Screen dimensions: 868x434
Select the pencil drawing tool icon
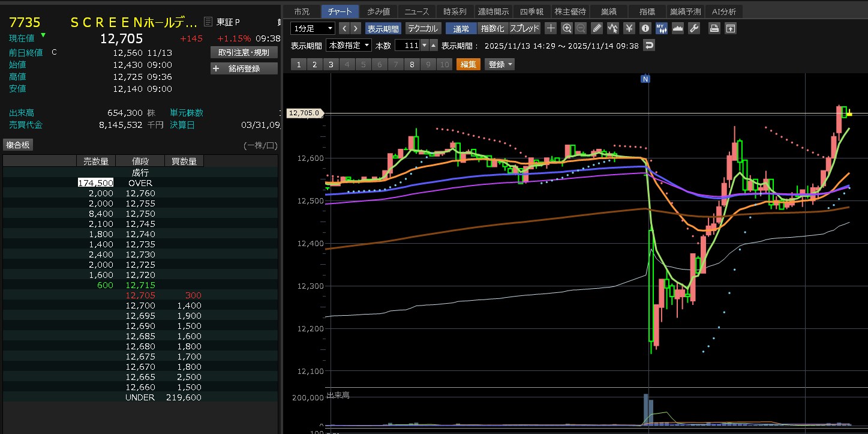point(596,28)
